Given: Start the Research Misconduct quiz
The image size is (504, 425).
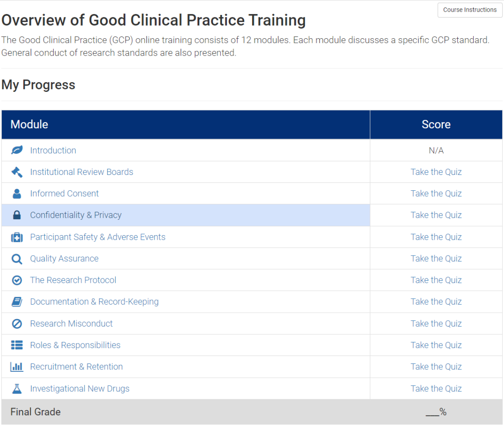Looking at the screenshot, I should (436, 324).
